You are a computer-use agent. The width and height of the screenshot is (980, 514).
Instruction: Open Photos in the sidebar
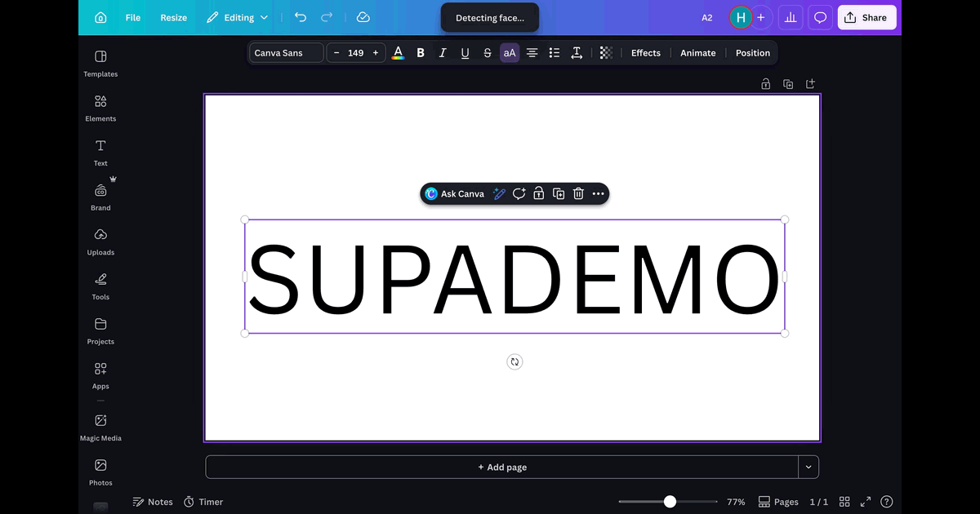coord(100,472)
